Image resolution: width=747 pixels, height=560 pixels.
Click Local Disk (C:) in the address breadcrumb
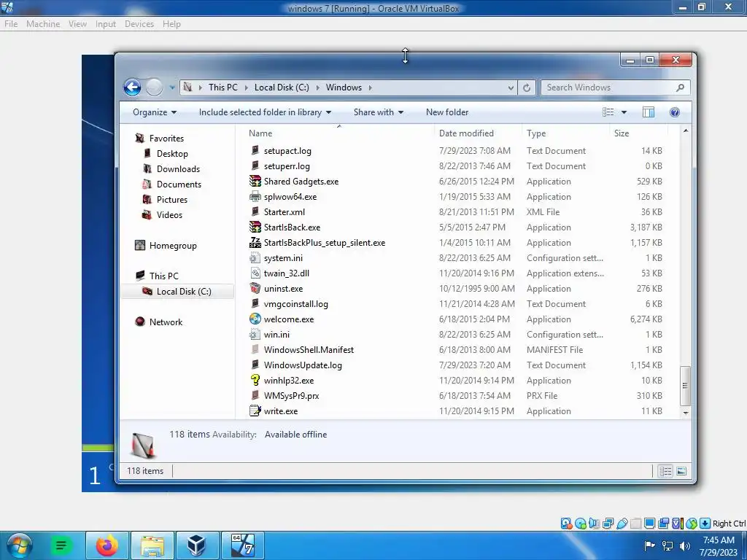point(282,87)
